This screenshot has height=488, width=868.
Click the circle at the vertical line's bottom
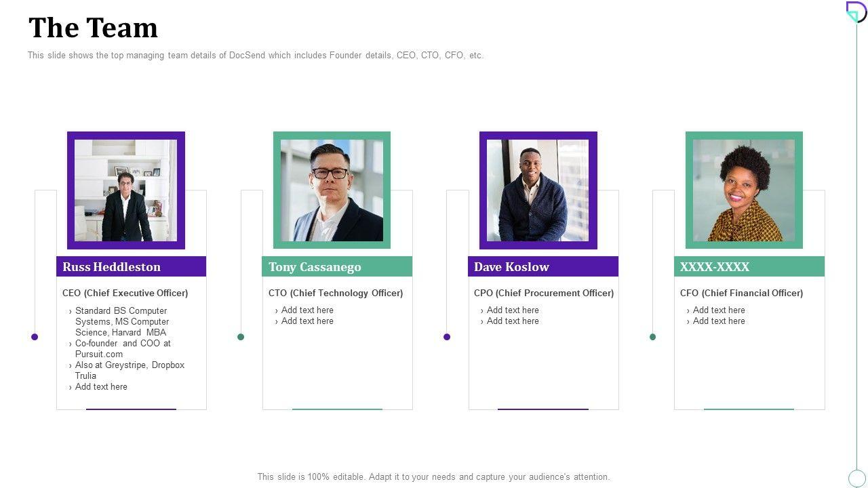click(x=857, y=478)
